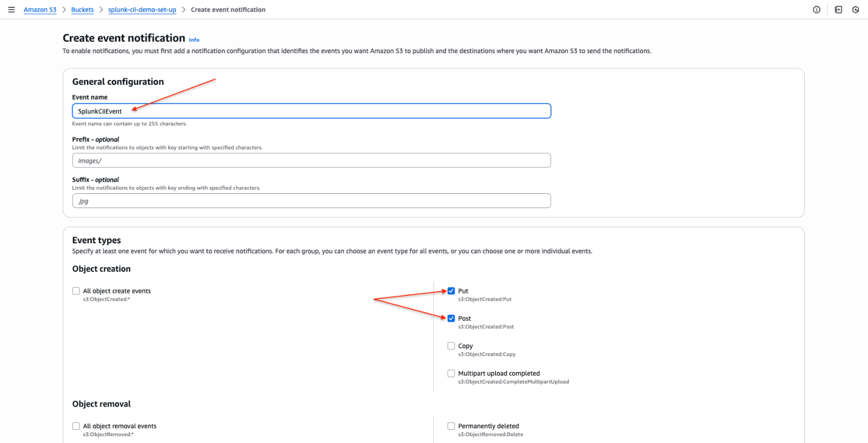Focus the Prefix optional text field

coord(311,161)
